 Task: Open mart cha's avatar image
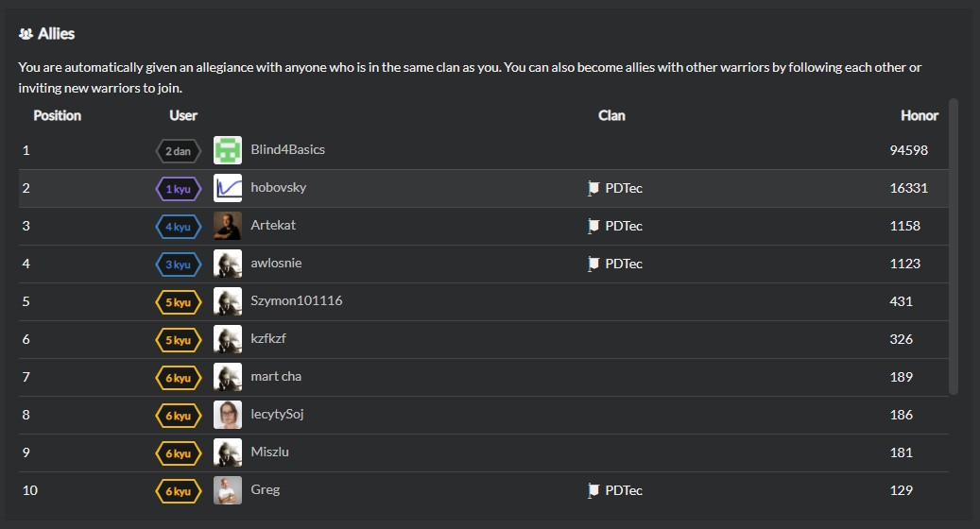[228, 377]
